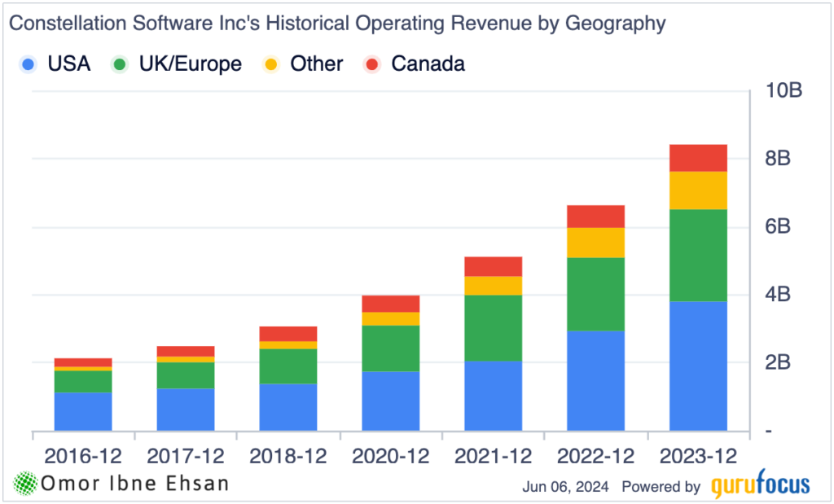Viewport: 834px width, 504px height.
Task: Click the green UK/Europe segment of 2021-12 bar
Action: 493,327
